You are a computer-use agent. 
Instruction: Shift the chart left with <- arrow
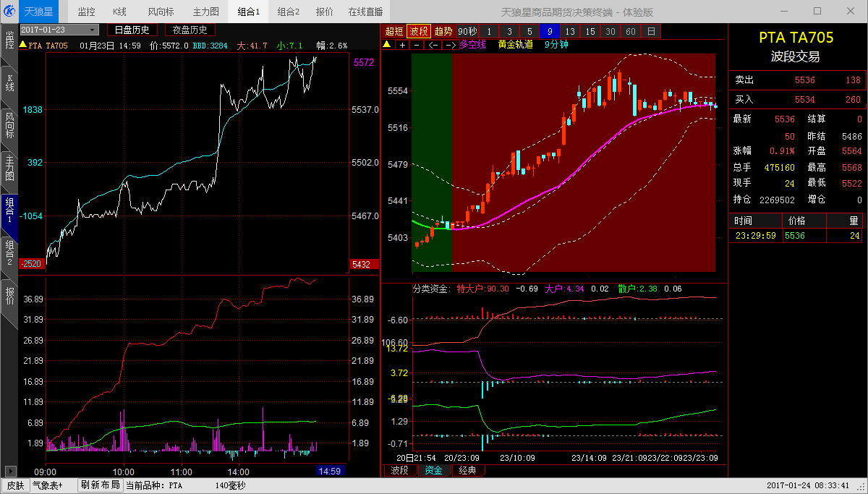(x=433, y=45)
